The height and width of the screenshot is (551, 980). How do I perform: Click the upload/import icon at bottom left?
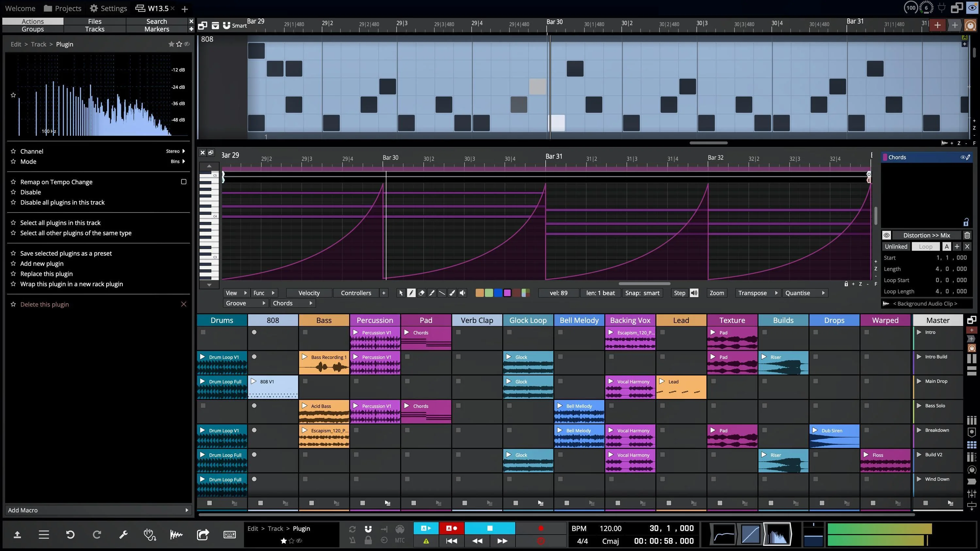click(x=17, y=535)
